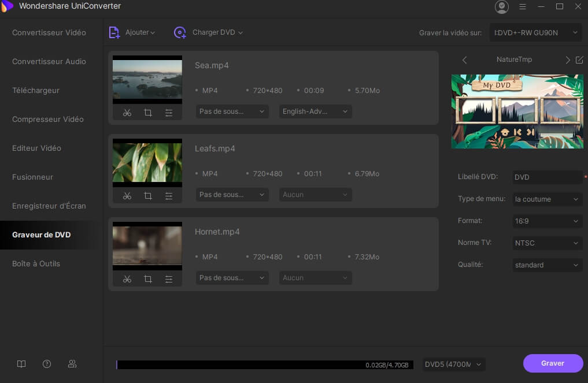Open the Norme TV dropdown showing NTSC

(x=547, y=243)
